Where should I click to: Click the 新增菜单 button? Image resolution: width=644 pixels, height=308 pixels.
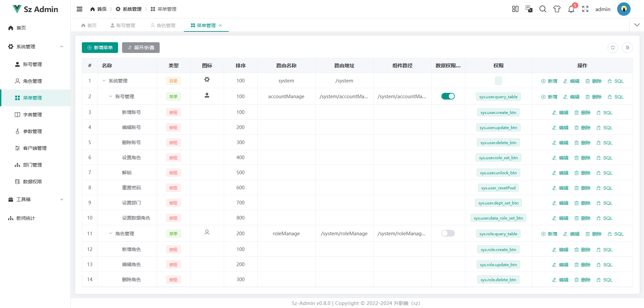pos(100,48)
